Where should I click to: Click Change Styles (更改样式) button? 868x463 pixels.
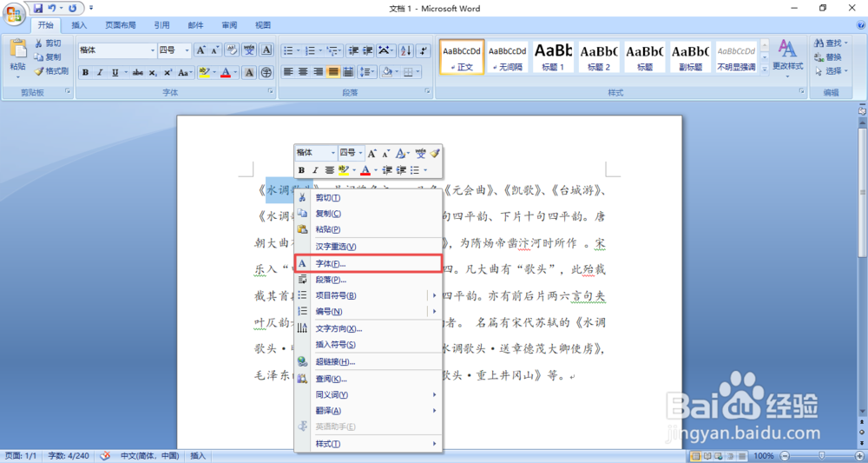788,59
